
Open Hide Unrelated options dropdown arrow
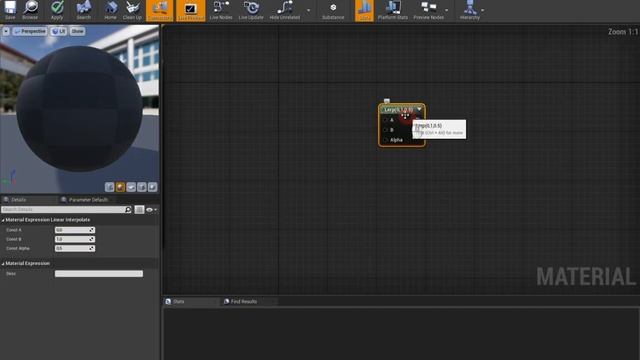(x=308, y=10)
